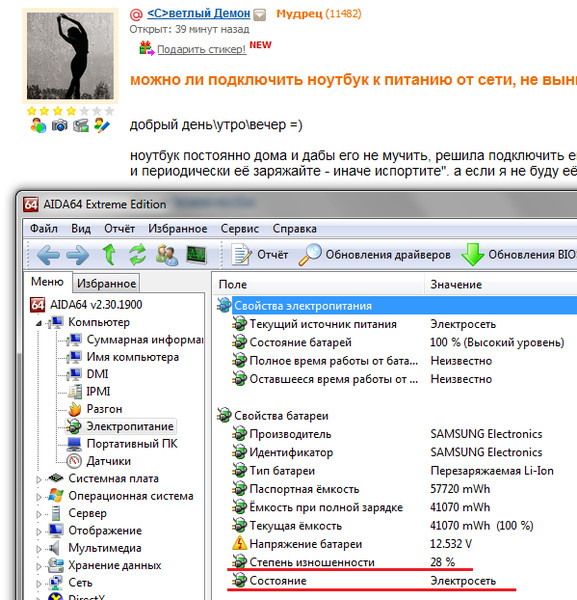Click the Хранение данных drive icon

pos(56,565)
